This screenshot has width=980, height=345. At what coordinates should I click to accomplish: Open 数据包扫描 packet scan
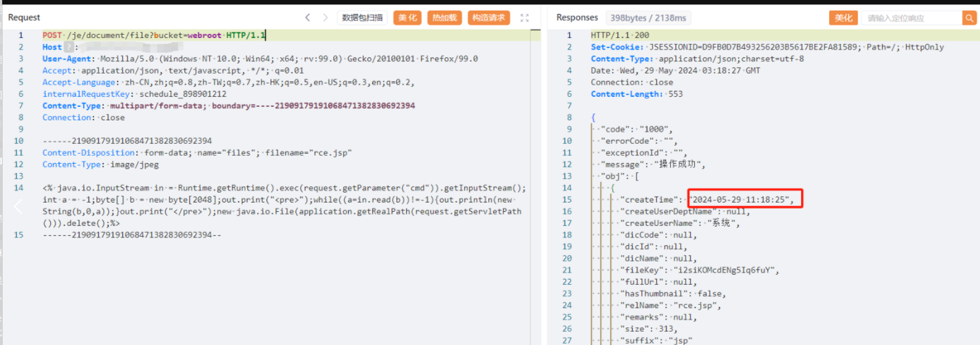[x=363, y=18]
